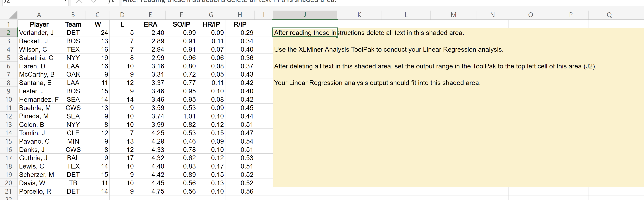
Task: Click the output range instruction text
Action: pyautogui.click(x=435, y=66)
